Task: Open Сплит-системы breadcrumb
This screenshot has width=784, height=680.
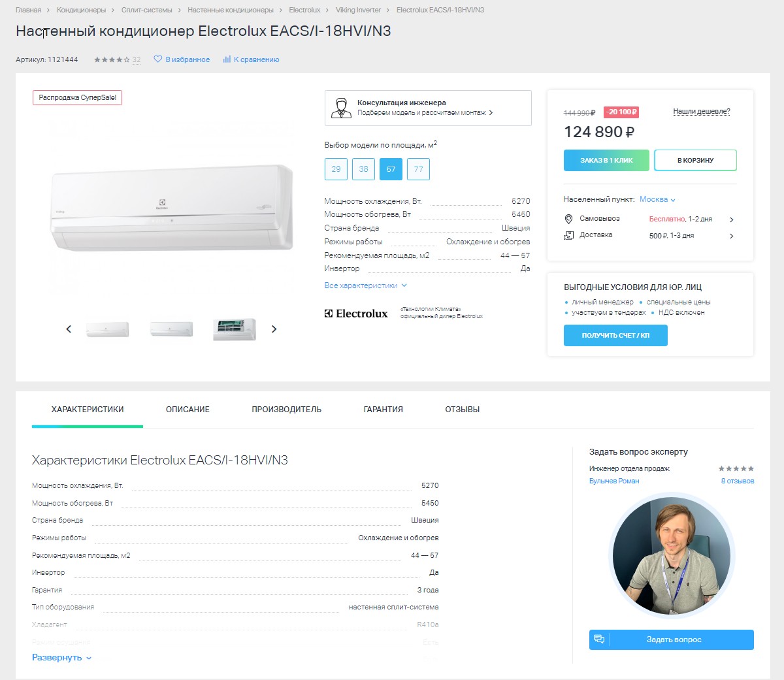Action: 147,10
